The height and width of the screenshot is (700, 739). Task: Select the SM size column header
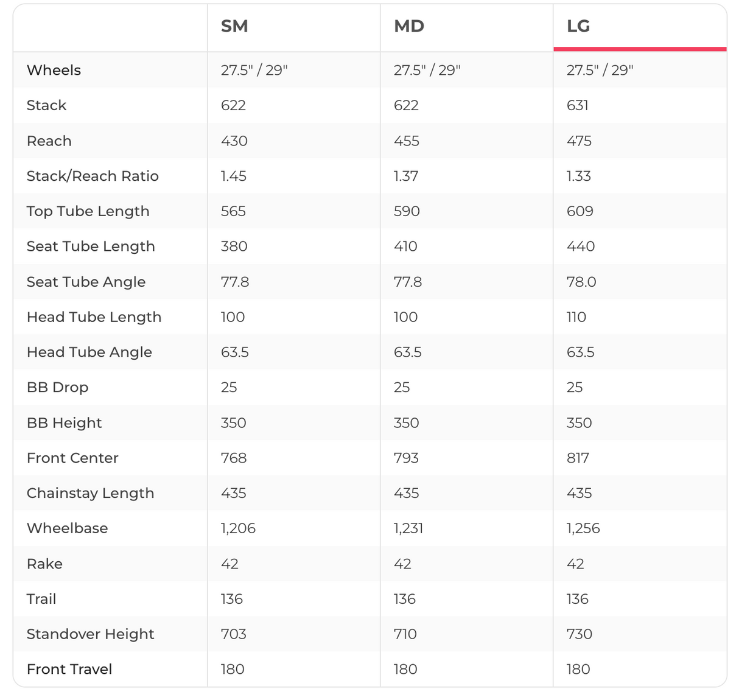pos(234,26)
